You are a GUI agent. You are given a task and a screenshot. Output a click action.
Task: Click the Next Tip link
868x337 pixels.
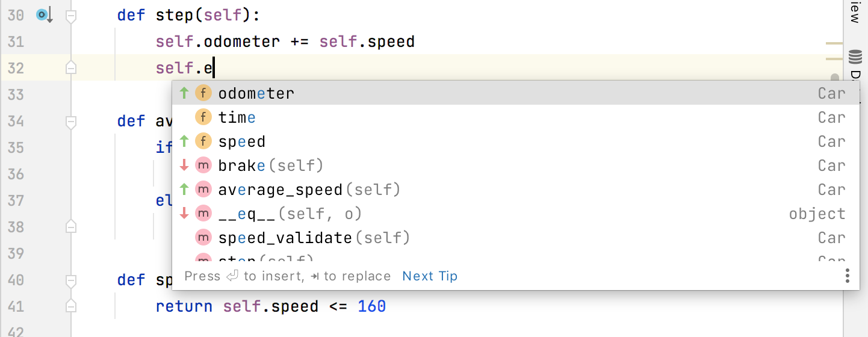[430, 276]
